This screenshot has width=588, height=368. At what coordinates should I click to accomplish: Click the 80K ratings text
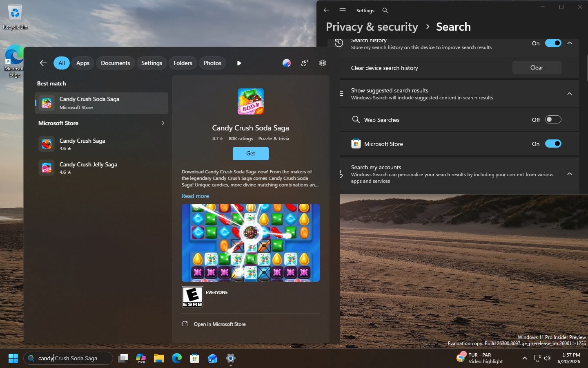(241, 139)
